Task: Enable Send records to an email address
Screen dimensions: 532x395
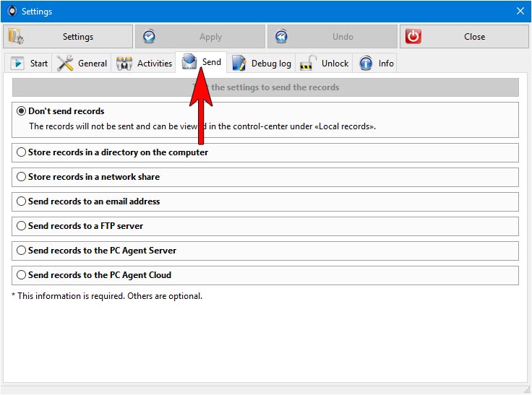Action: [22, 201]
